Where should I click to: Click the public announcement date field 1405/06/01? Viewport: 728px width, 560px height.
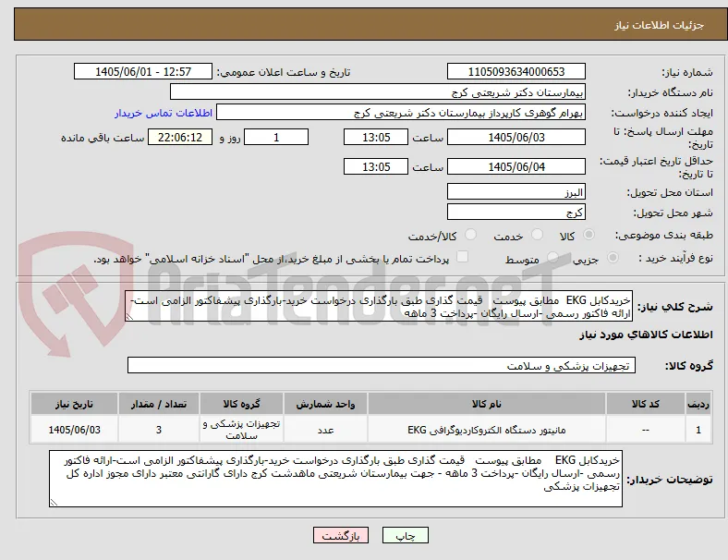(143, 72)
